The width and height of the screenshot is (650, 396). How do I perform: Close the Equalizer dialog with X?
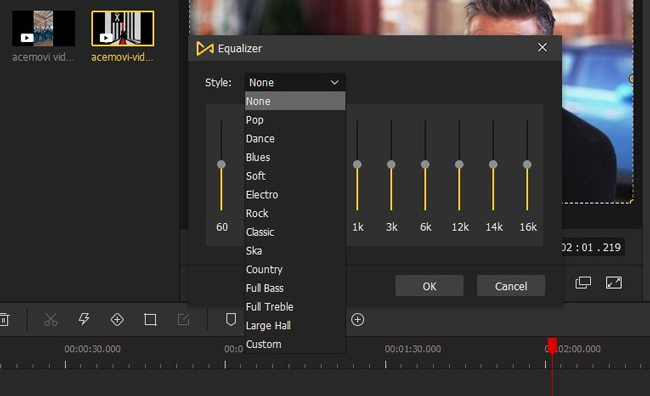point(542,48)
